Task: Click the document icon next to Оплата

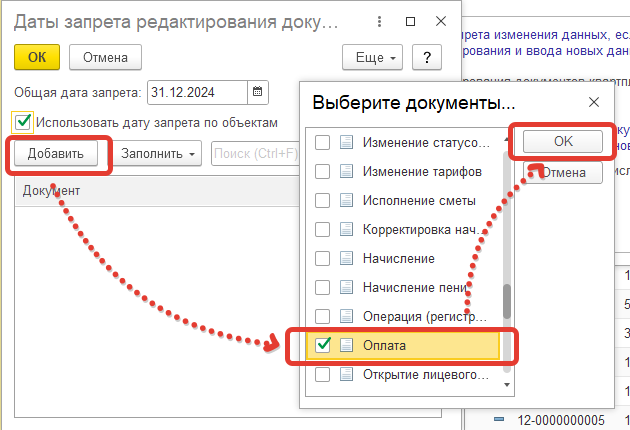Action: 346,345
